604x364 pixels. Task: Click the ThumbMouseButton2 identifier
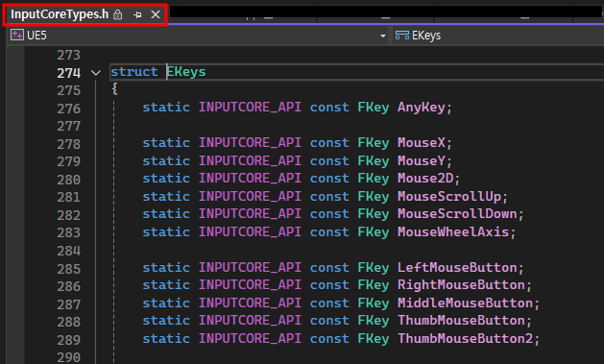[x=465, y=339]
